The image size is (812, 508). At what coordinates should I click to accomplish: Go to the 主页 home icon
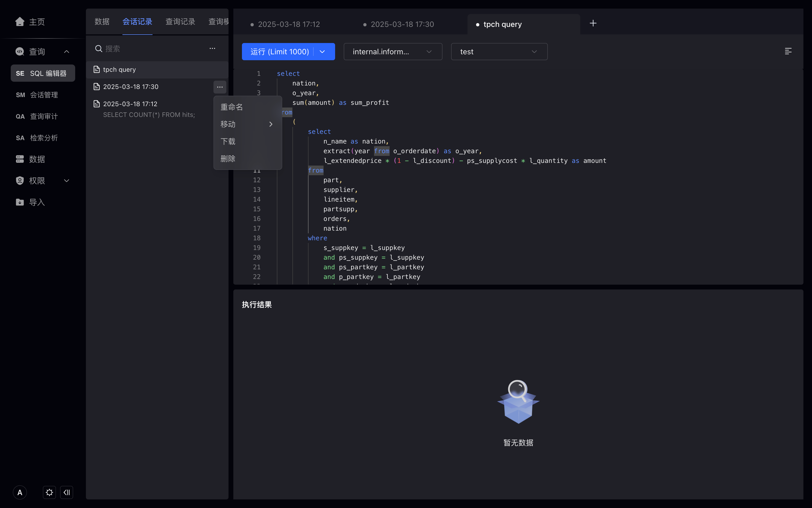(x=20, y=22)
